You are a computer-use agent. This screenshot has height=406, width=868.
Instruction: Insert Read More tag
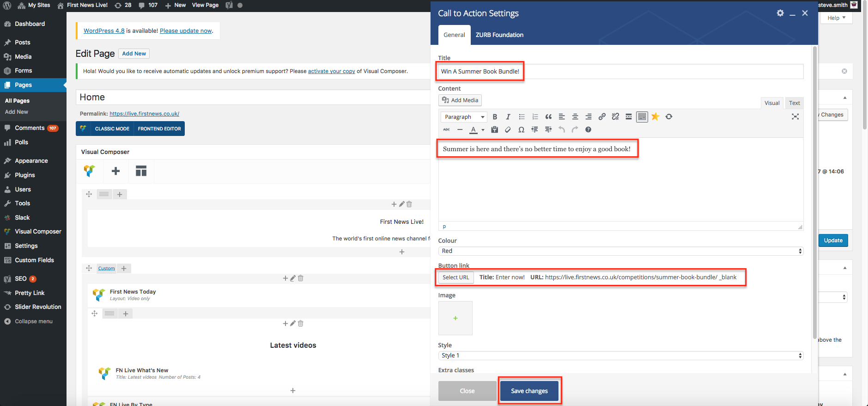tap(629, 117)
